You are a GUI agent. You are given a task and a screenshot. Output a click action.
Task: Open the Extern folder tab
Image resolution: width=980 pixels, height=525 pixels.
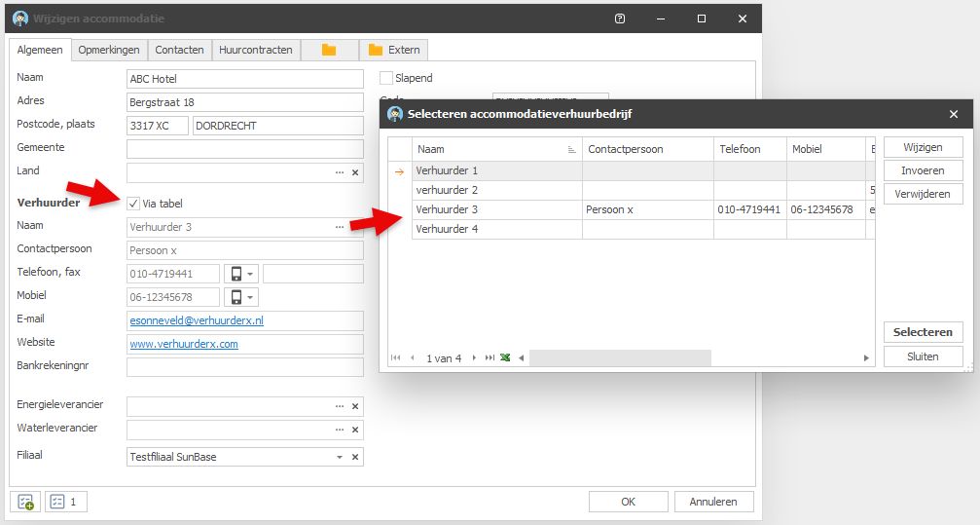click(394, 50)
